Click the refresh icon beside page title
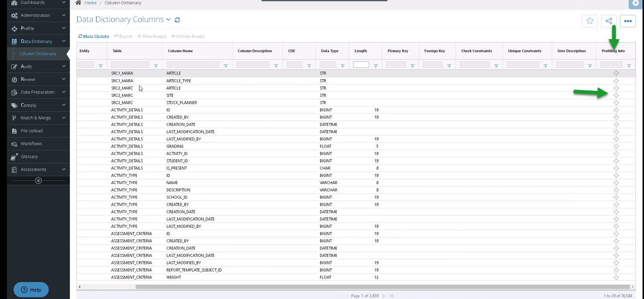This screenshot has width=644, height=299. pyautogui.click(x=177, y=20)
